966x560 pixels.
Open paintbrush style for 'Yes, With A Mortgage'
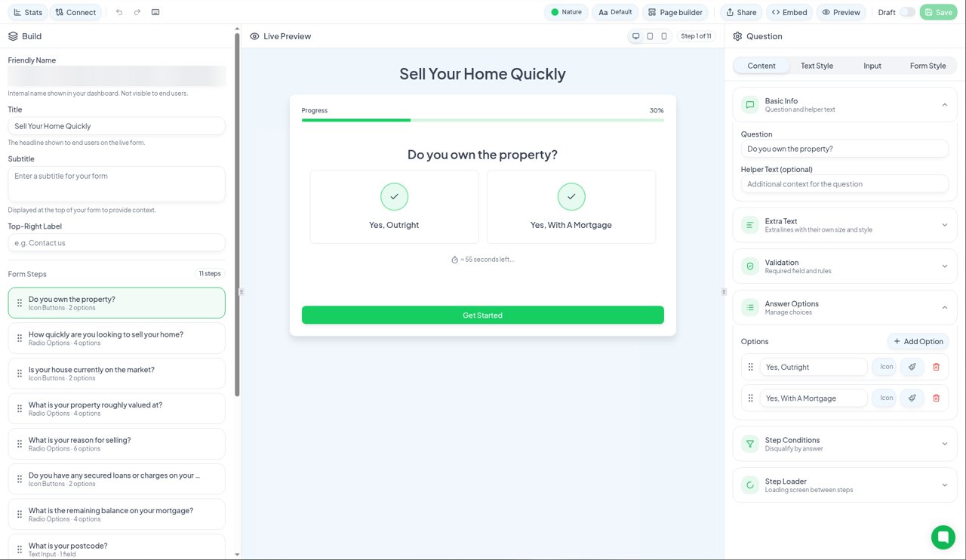coord(912,398)
